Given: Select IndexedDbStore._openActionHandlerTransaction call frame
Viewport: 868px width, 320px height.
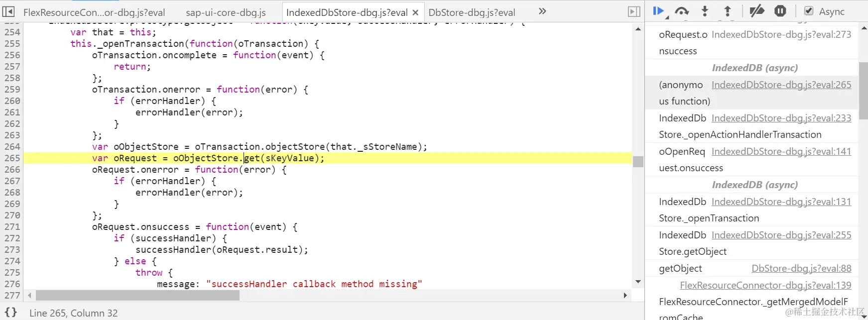Looking at the screenshot, I should coord(752,126).
